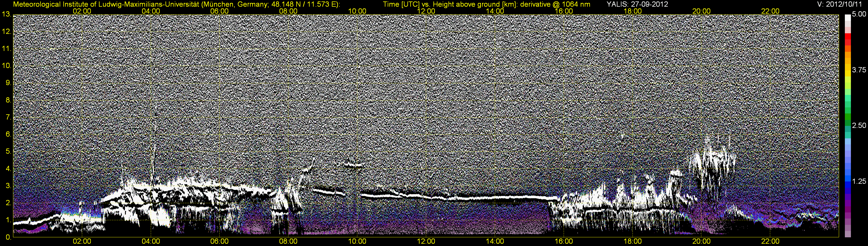Select the 10 km height axis label
868x246 pixels.
tap(6, 66)
